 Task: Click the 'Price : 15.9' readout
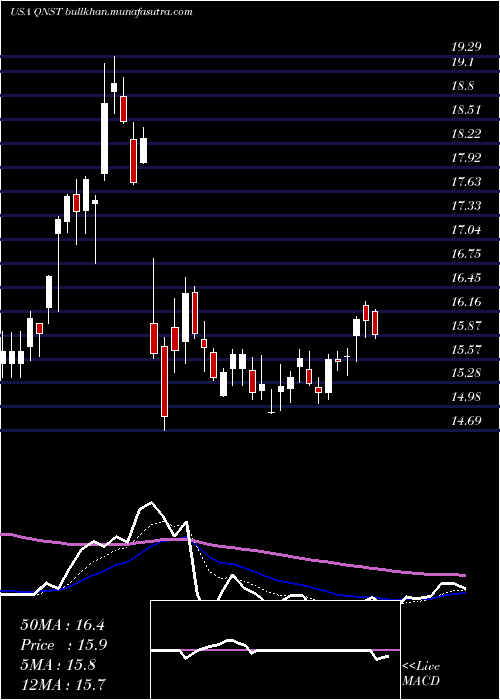coord(63,645)
